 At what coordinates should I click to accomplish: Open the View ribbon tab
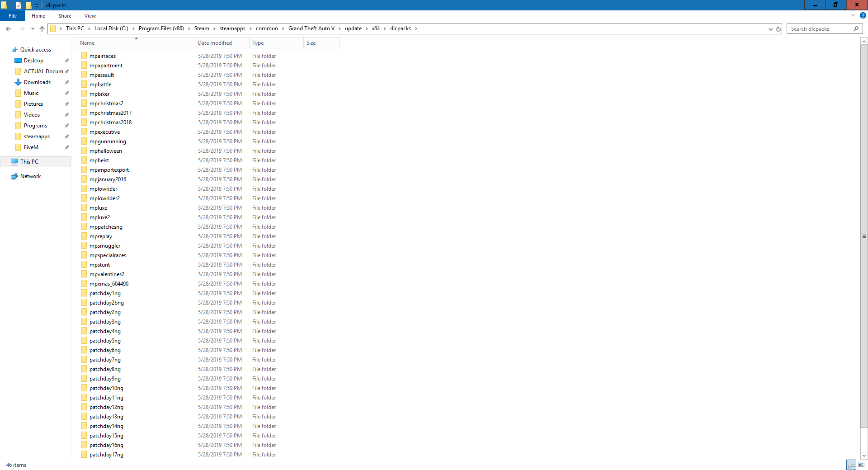pos(90,16)
